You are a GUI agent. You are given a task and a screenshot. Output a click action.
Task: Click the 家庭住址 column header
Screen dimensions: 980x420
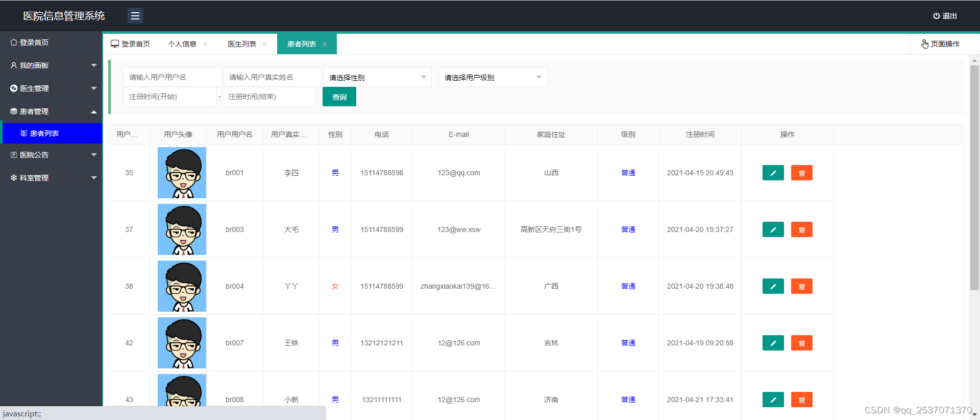tap(551, 134)
